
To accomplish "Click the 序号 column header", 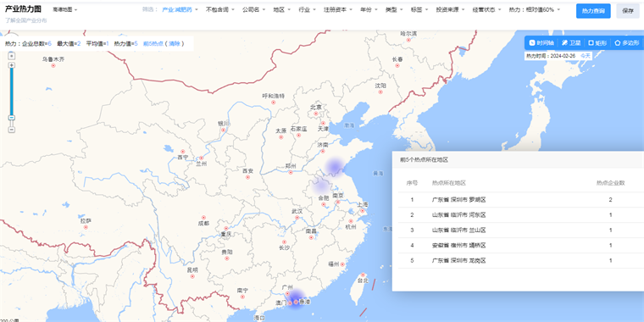I will pos(412,183).
